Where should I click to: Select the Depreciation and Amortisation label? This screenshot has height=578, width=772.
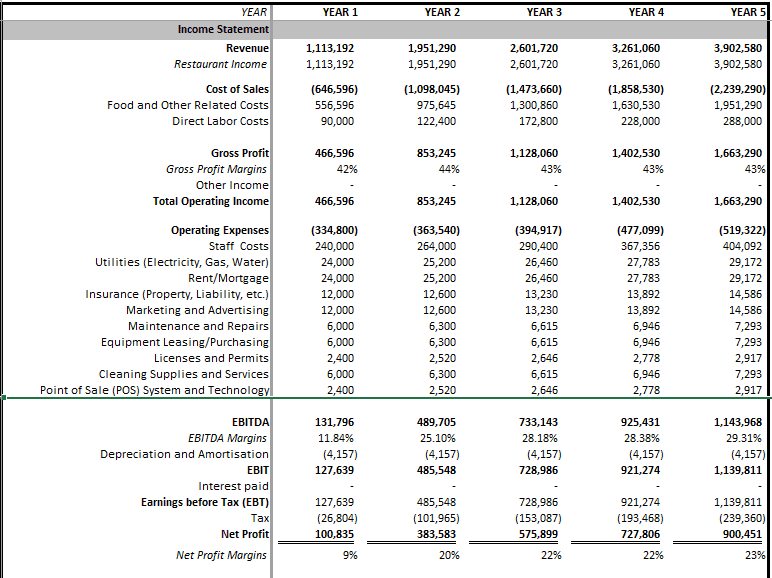[x=184, y=454]
